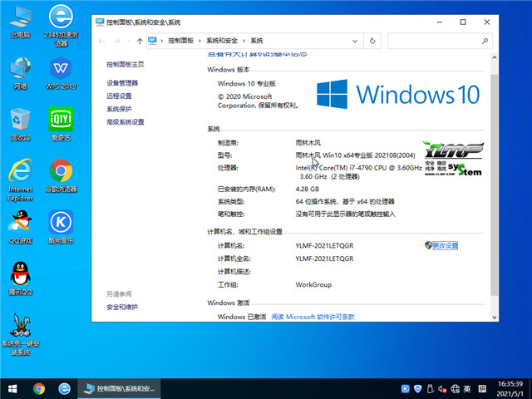The image size is (532, 399).
Task: Click the network globe tray icon
Action: click(x=455, y=388)
